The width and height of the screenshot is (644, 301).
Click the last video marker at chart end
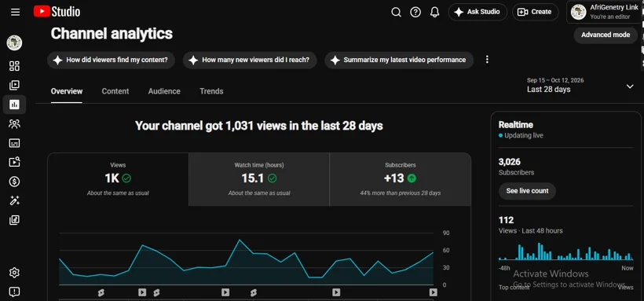coord(433,292)
